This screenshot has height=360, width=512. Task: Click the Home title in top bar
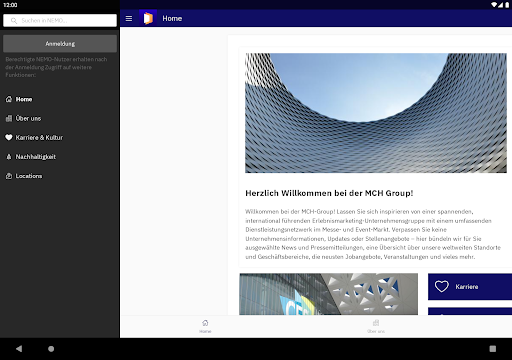[172, 18]
